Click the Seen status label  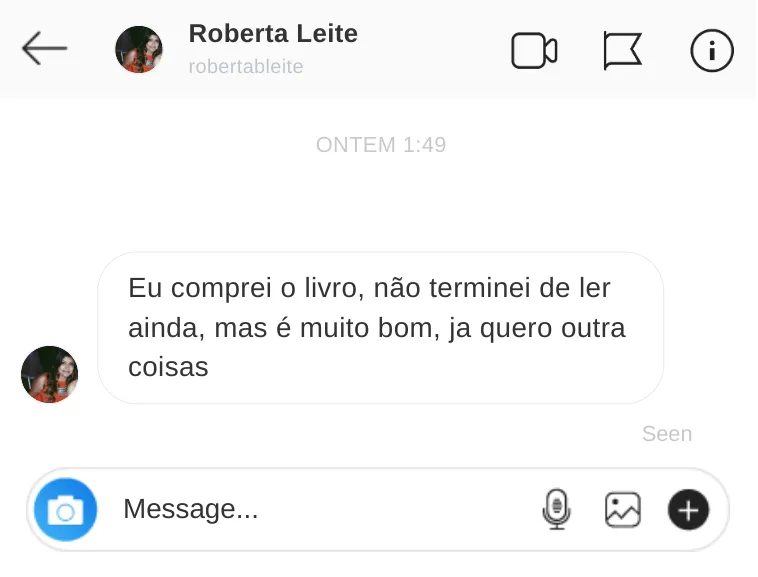pos(667,434)
